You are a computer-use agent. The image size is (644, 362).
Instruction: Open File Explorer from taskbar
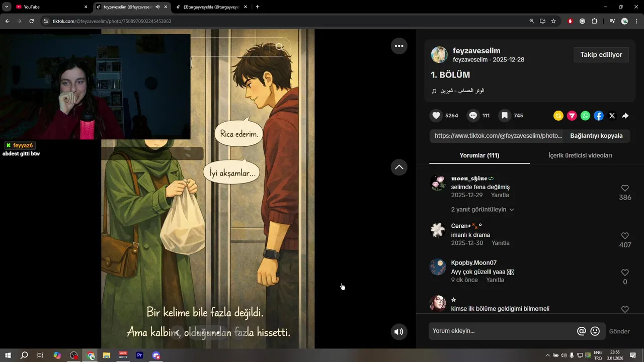(x=107, y=355)
